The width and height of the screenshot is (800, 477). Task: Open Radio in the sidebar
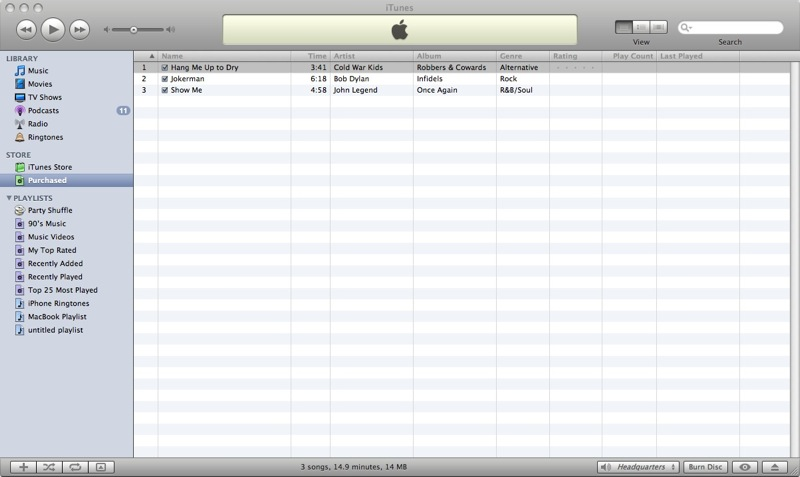tap(38, 123)
